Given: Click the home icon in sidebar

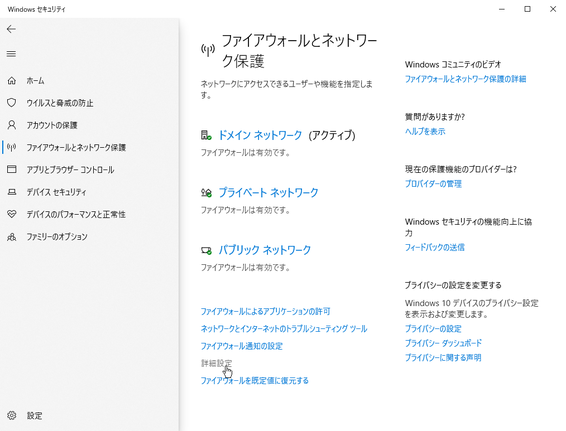Looking at the screenshot, I should pyautogui.click(x=12, y=80).
